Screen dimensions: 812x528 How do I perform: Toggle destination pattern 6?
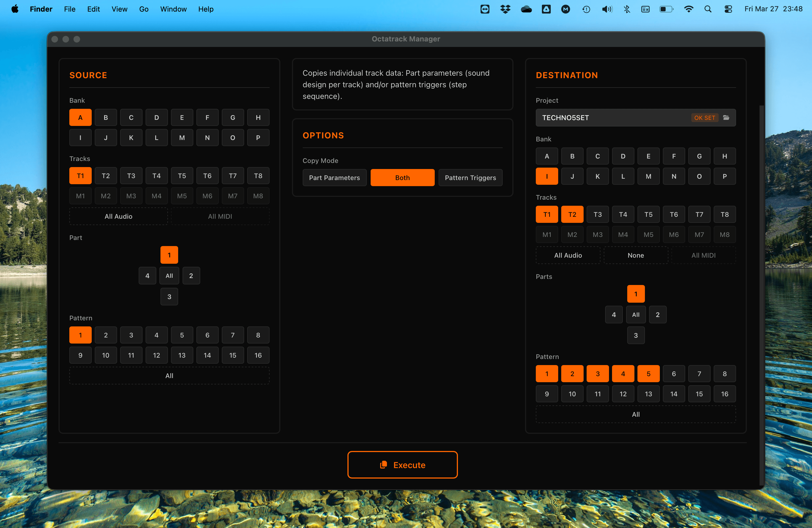click(x=673, y=374)
